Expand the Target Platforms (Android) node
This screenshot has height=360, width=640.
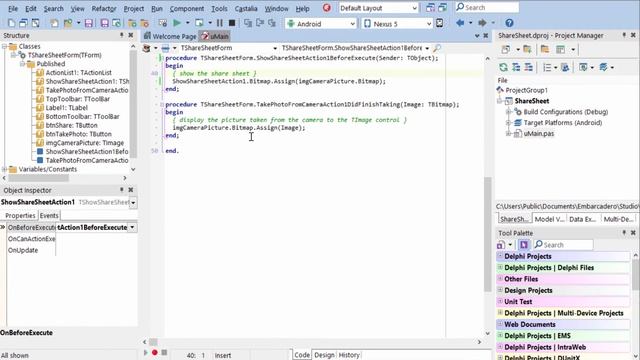(509, 122)
